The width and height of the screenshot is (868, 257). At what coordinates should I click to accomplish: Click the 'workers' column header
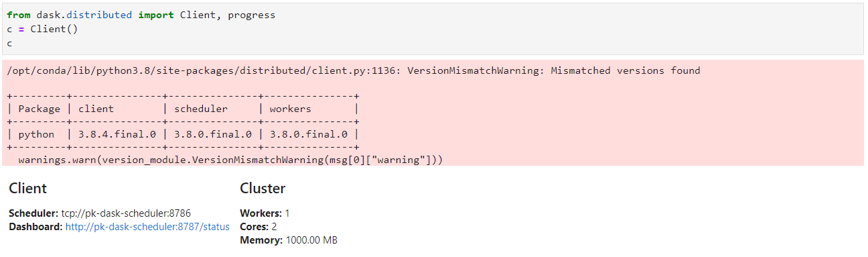[291, 109]
